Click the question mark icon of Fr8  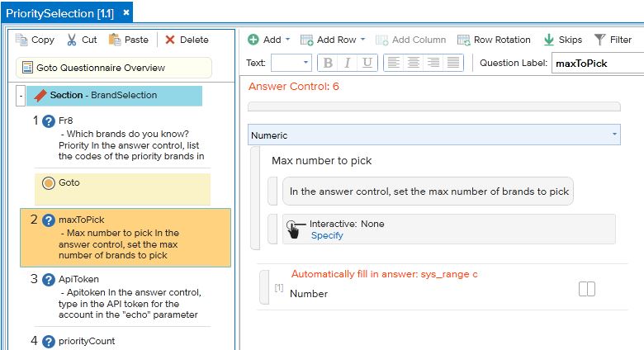click(x=49, y=121)
